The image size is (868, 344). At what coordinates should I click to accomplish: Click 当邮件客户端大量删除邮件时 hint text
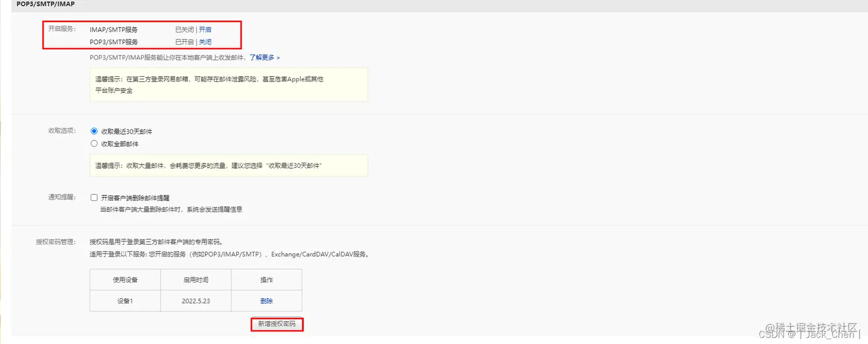pyautogui.click(x=171, y=209)
